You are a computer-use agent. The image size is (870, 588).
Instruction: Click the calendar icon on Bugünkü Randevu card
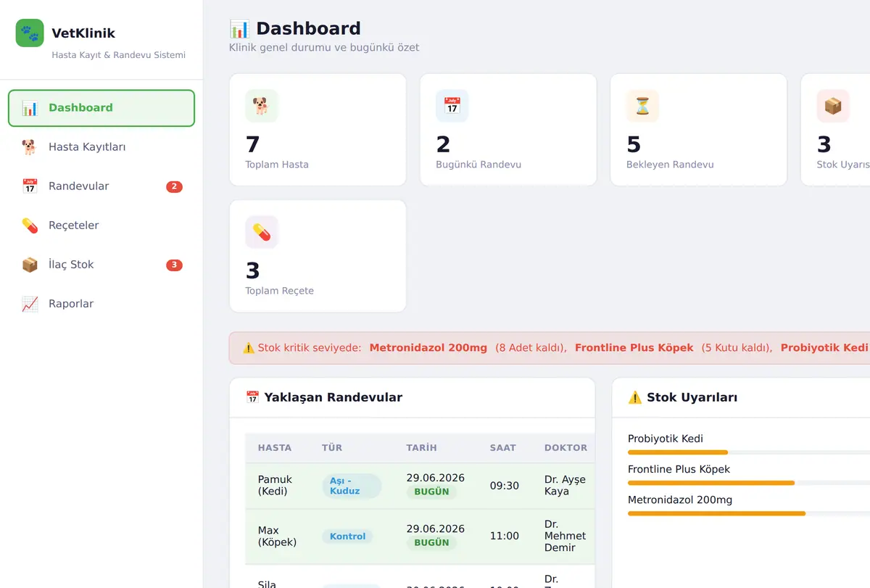point(452,106)
